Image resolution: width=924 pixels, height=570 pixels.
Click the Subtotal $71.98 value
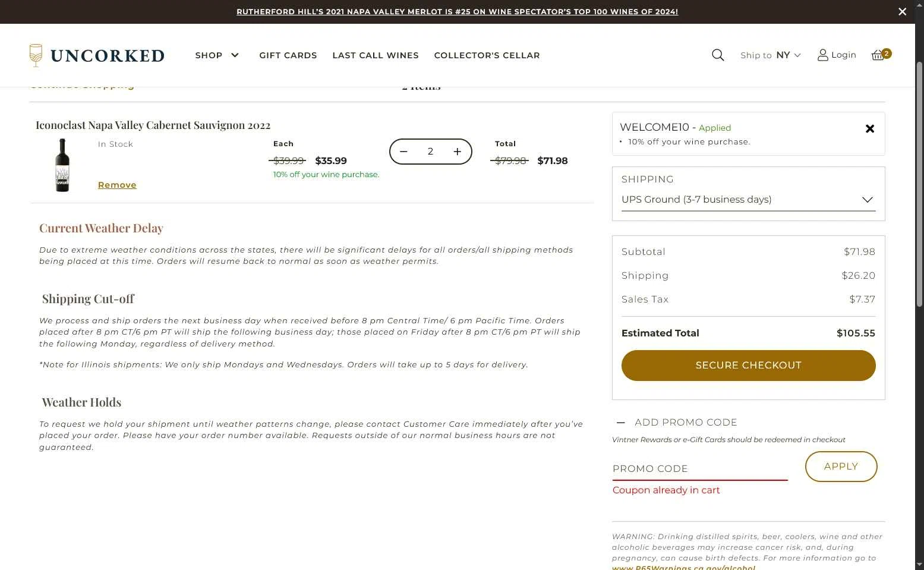(859, 252)
